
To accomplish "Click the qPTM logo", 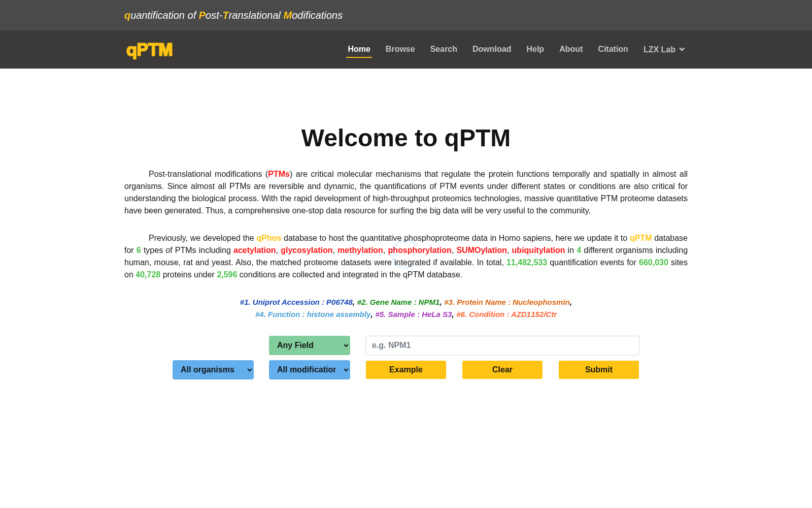I will click(x=149, y=50).
